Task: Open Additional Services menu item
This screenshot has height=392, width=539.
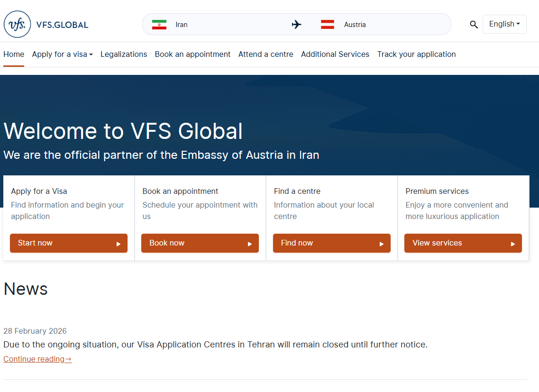Action: pyautogui.click(x=335, y=55)
